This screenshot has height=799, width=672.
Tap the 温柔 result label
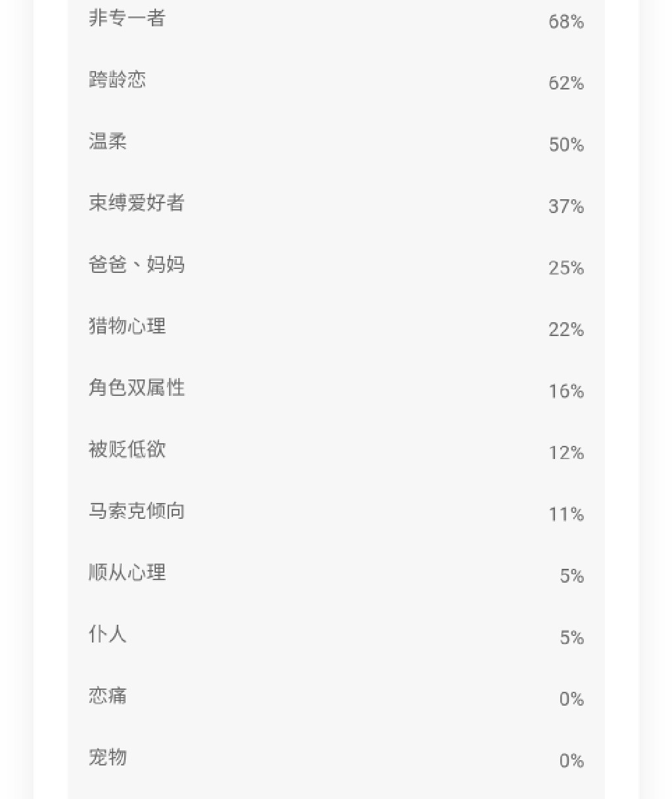pyautogui.click(x=108, y=141)
